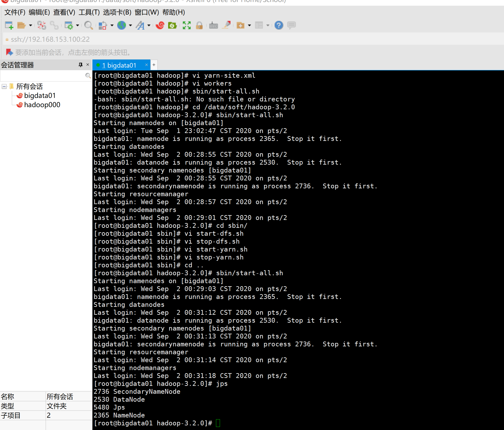The height and width of the screenshot is (430, 504).
Task: Click the New Session toolbar icon
Action: 9,25
